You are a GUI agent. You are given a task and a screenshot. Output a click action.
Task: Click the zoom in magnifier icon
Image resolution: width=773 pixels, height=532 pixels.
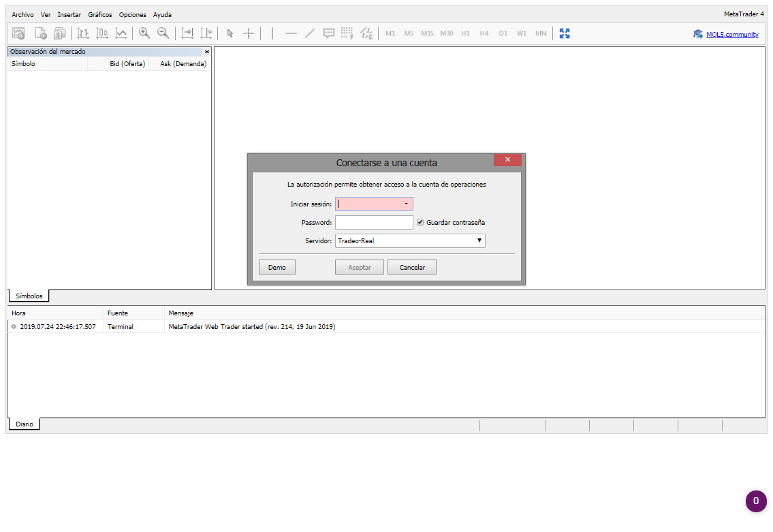click(144, 33)
